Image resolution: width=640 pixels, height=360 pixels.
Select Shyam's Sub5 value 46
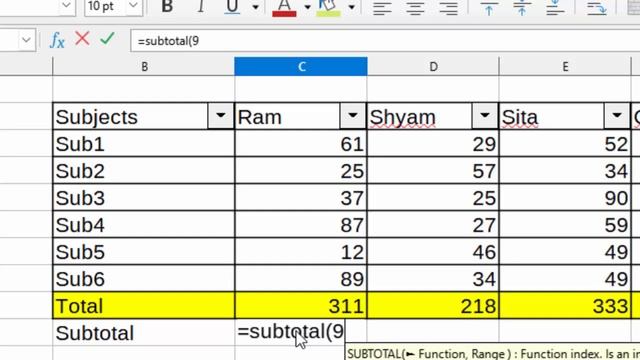(433, 251)
